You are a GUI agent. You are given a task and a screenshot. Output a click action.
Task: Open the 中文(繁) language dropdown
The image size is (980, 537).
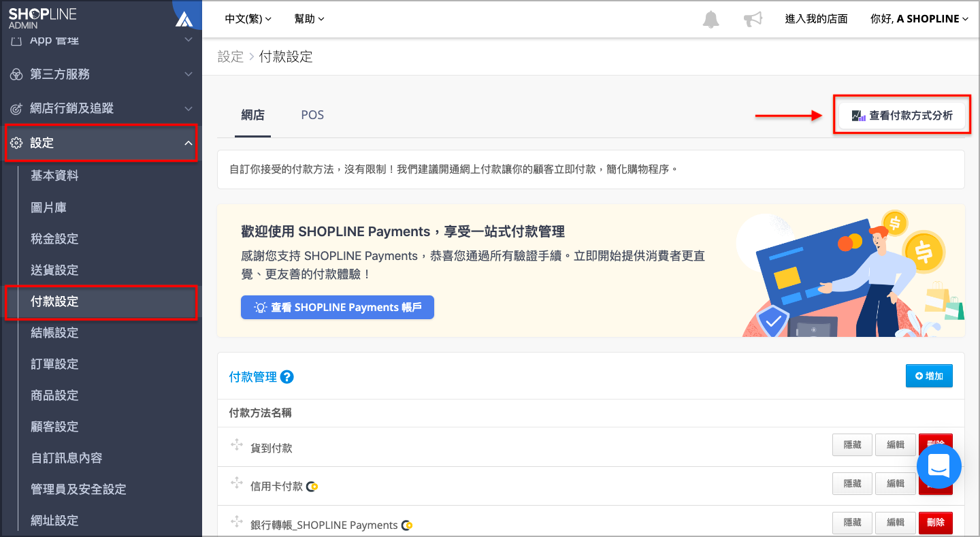(248, 19)
